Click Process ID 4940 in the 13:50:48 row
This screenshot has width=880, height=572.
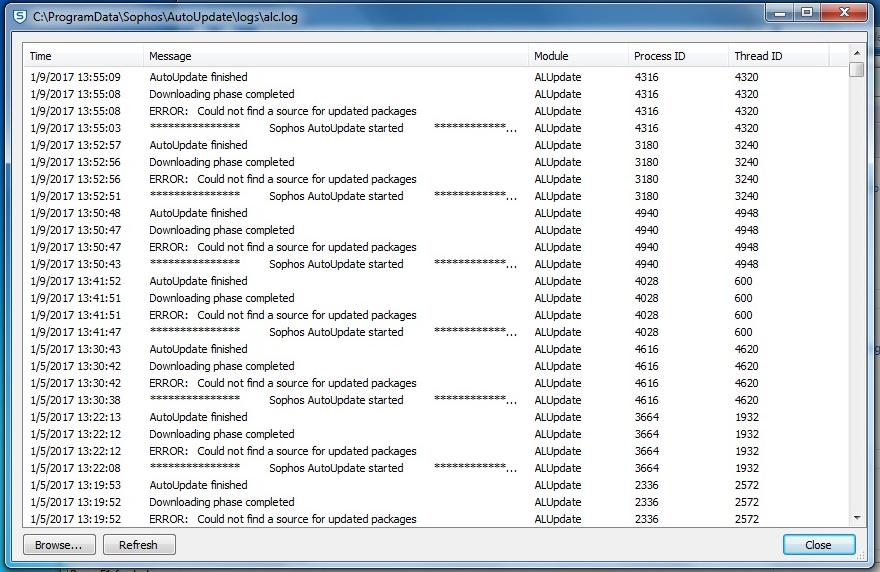point(647,213)
